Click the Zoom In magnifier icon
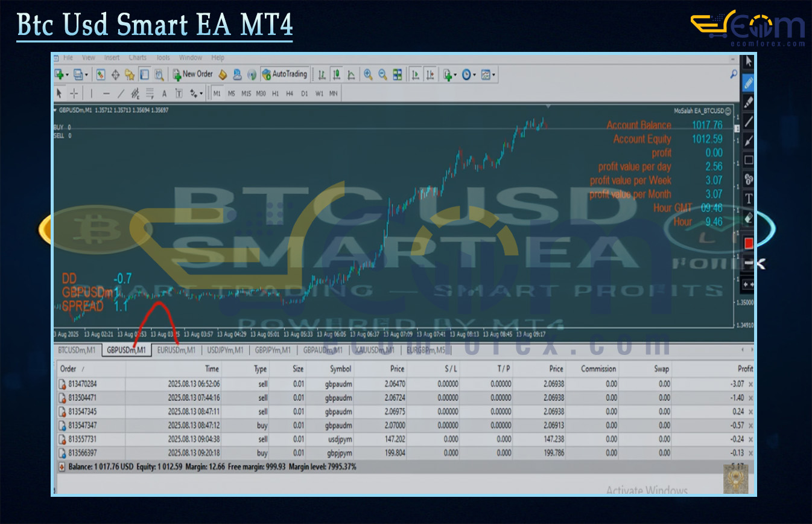 pyautogui.click(x=368, y=74)
